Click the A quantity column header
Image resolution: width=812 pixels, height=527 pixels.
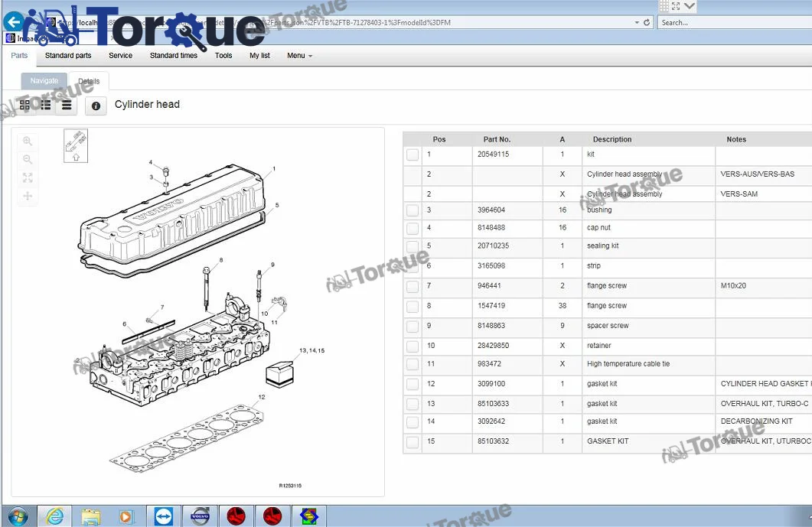563,139
